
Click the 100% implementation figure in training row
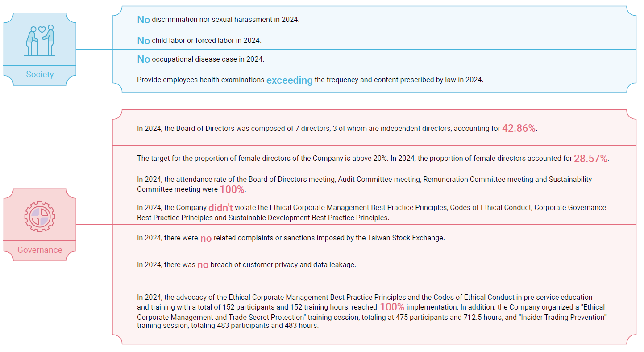(x=392, y=307)
